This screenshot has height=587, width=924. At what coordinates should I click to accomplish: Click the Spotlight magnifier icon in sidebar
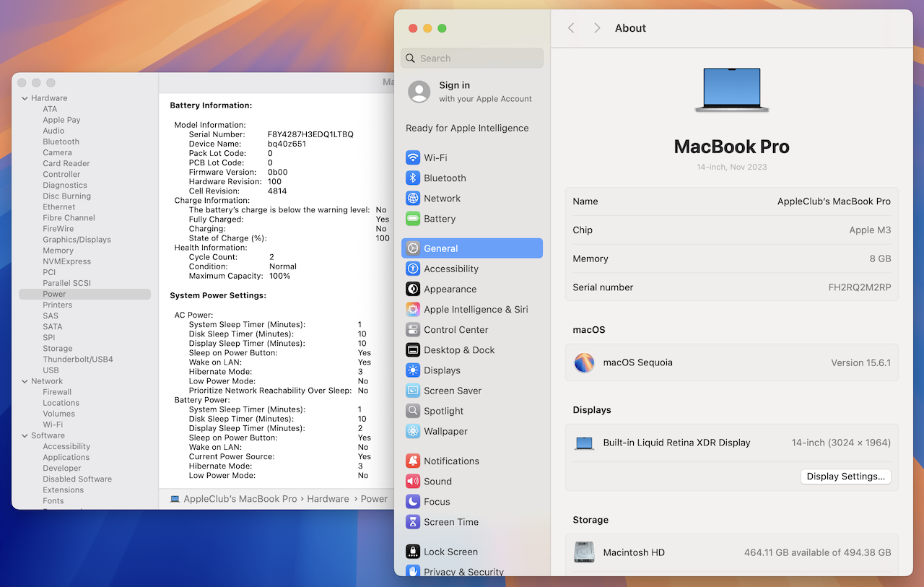[413, 411]
